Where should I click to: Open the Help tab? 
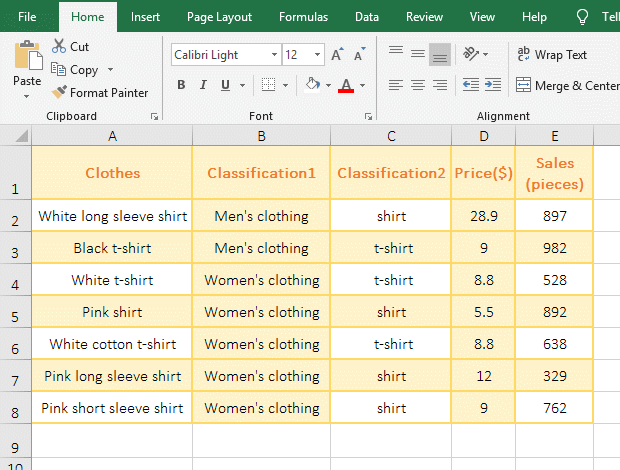pyautogui.click(x=534, y=17)
